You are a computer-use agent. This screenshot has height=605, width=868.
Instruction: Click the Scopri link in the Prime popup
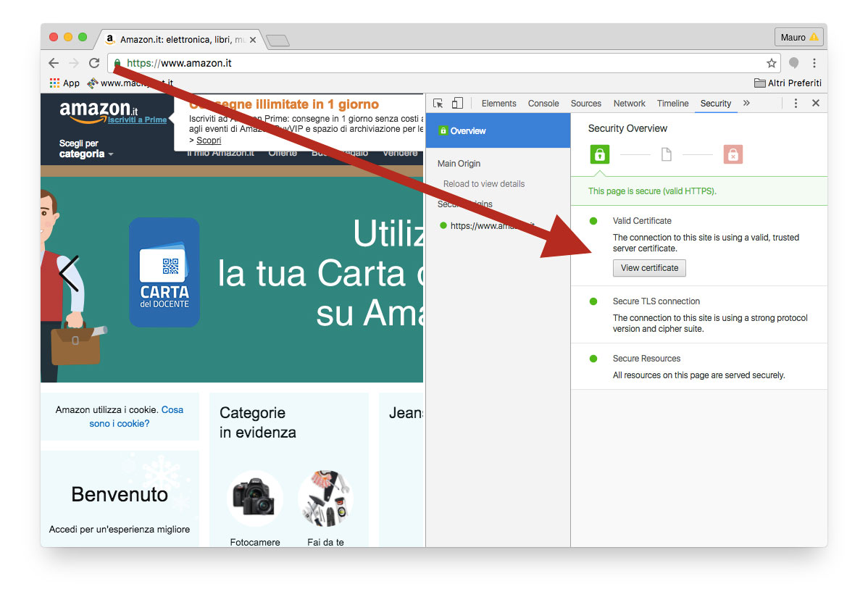209,141
